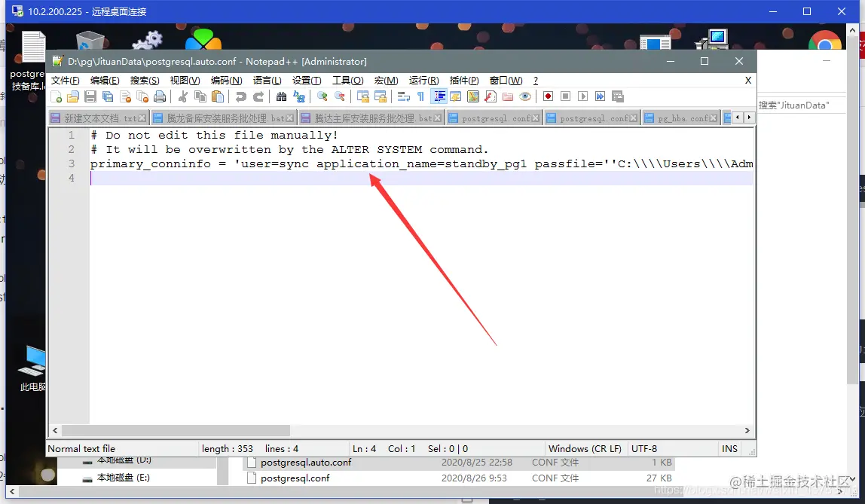Open the user defined language toolbar icon
865x504 pixels.
click(456, 97)
